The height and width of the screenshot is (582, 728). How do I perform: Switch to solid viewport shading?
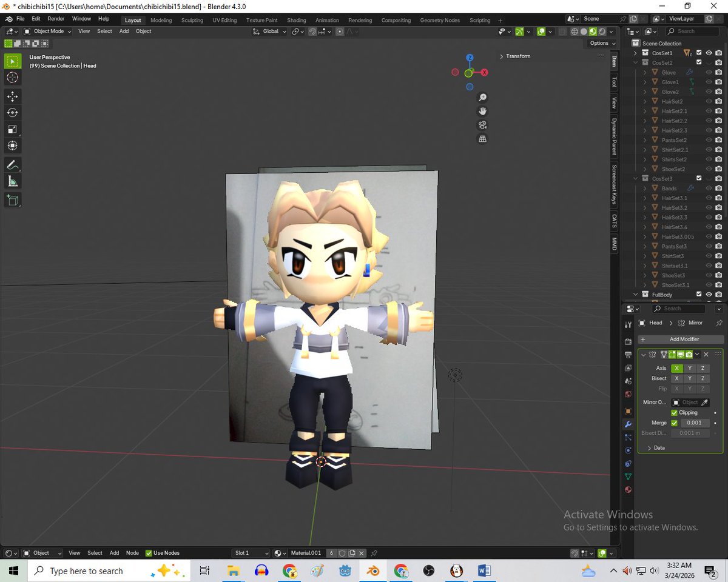[584, 32]
